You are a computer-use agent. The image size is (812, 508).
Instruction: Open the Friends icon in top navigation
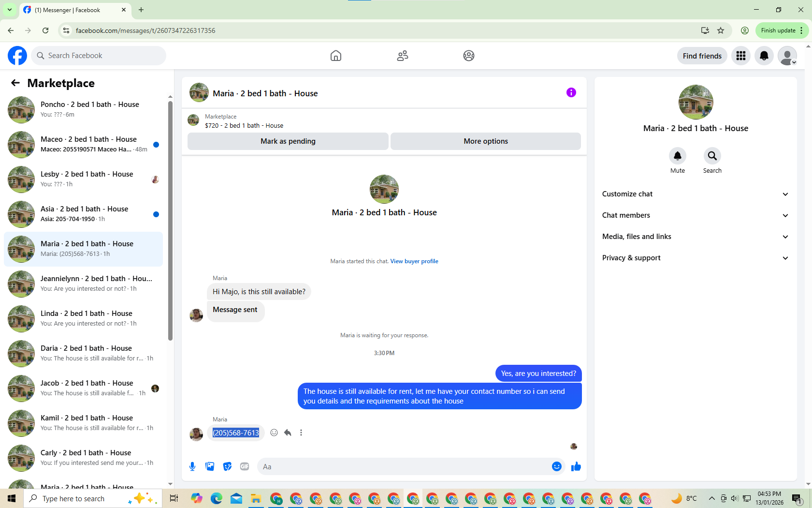click(x=403, y=56)
